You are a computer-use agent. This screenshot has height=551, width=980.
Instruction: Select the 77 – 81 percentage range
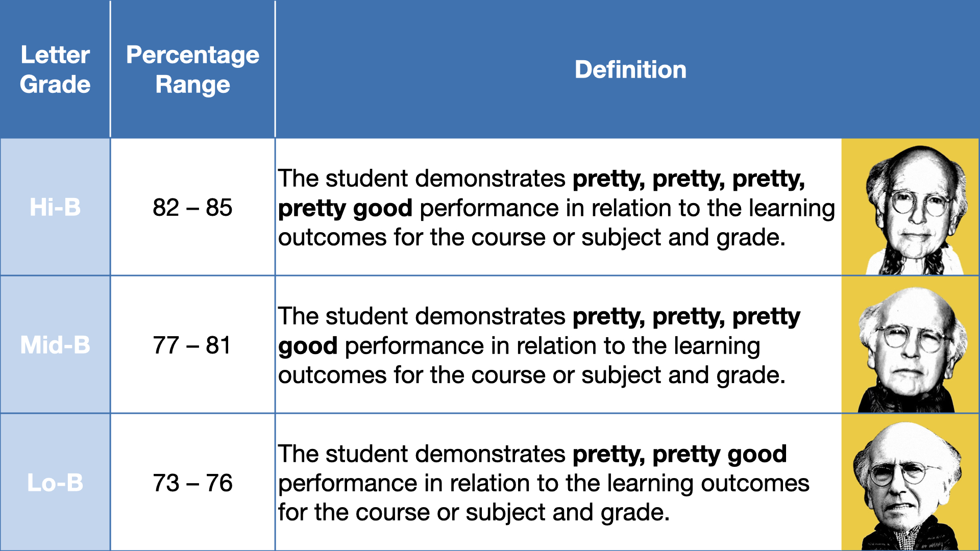point(192,345)
